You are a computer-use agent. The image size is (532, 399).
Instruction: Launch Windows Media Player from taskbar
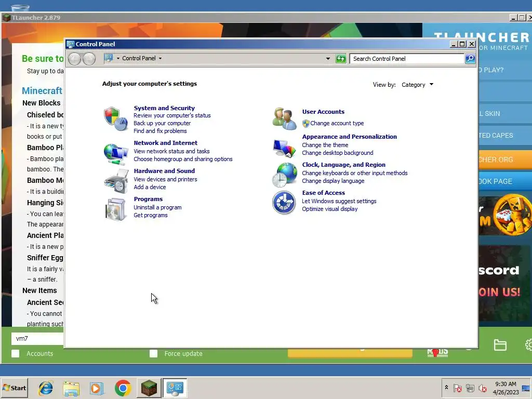(97, 388)
